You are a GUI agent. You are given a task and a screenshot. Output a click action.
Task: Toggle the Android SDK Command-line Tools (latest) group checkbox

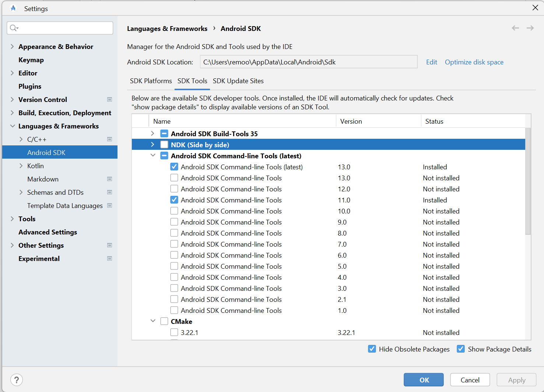pyautogui.click(x=164, y=156)
